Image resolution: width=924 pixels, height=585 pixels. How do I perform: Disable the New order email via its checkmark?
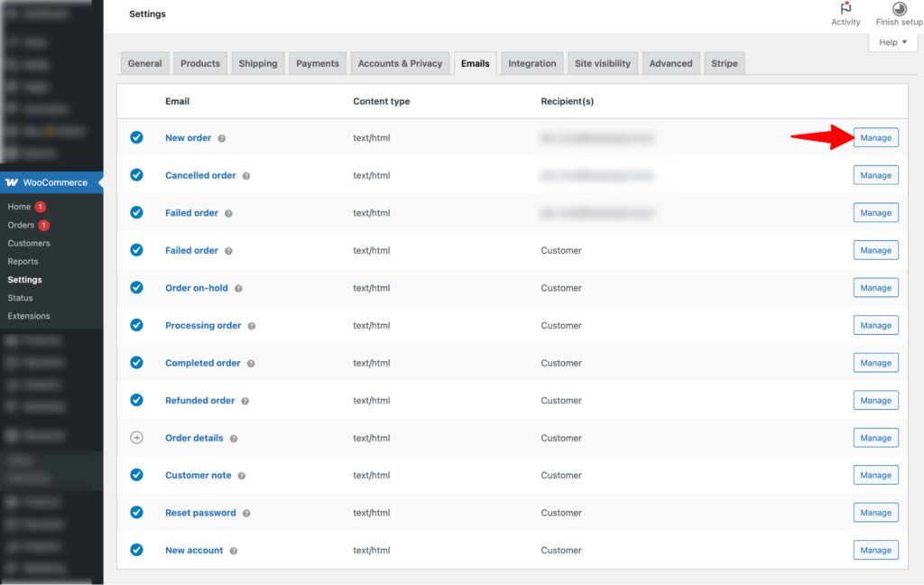click(x=137, y=137)
